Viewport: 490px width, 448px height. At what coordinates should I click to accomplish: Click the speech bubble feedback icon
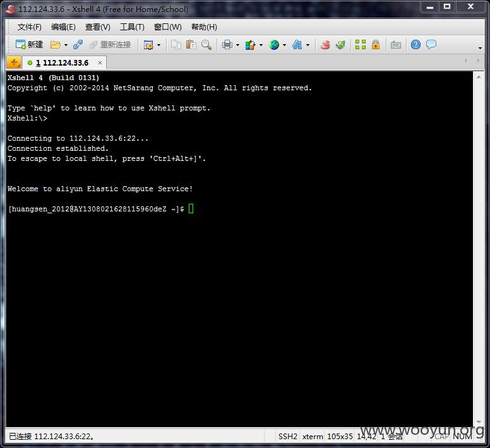431,45
